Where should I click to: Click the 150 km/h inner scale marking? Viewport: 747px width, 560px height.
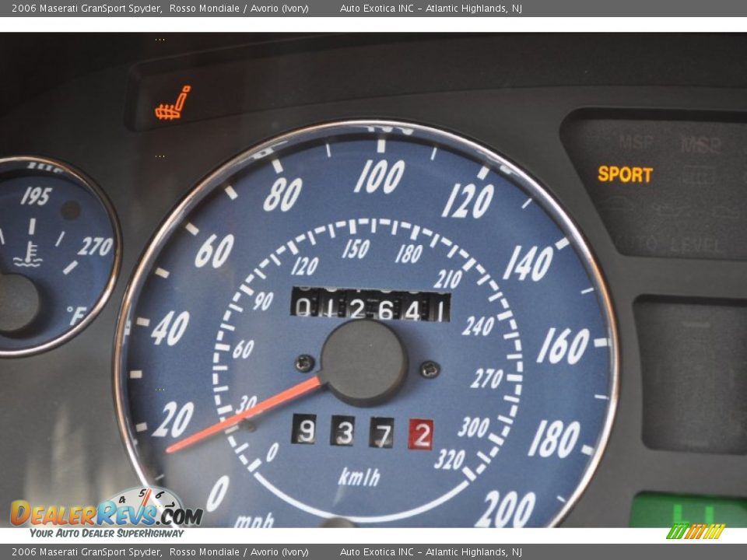point(356,249)
